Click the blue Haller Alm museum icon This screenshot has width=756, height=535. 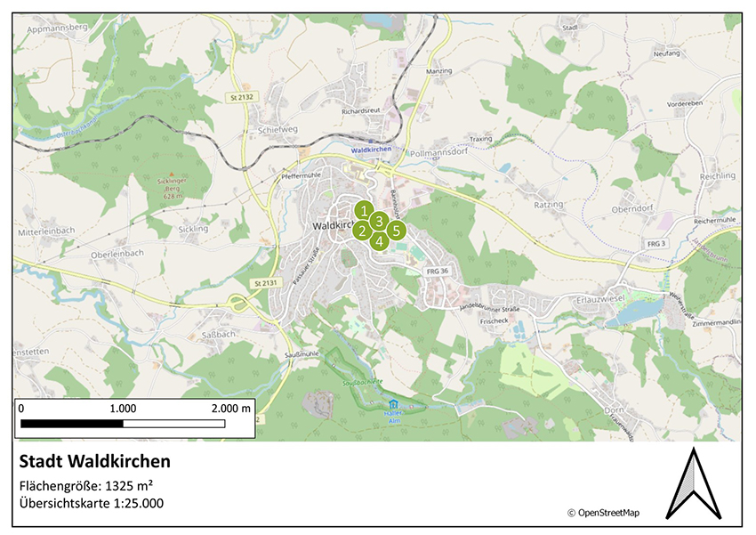coord(393,404)
